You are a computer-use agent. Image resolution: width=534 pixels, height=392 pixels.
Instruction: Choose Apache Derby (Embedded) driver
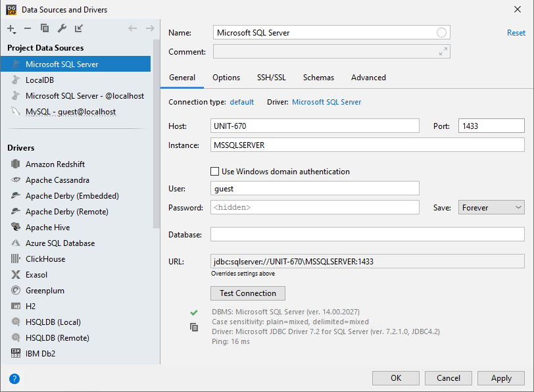click(76, 196)
